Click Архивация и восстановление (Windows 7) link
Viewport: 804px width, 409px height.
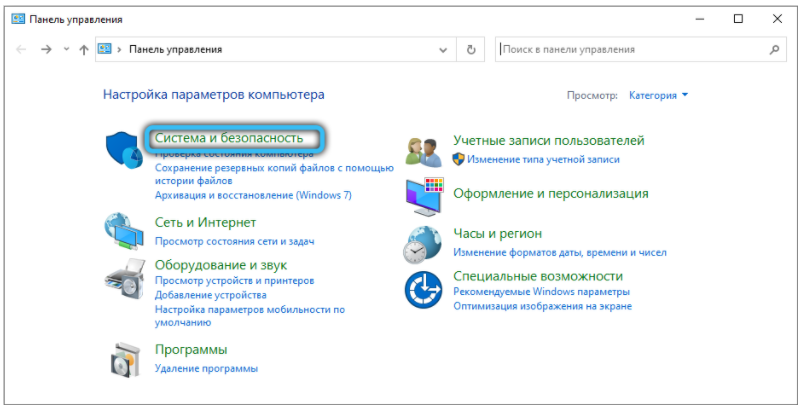tap(253, 195)
